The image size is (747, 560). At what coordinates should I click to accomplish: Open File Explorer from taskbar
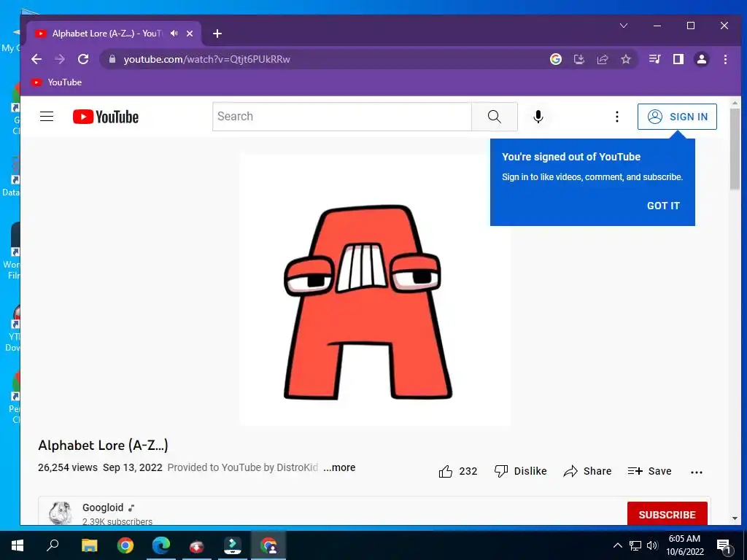click(89, 545)
